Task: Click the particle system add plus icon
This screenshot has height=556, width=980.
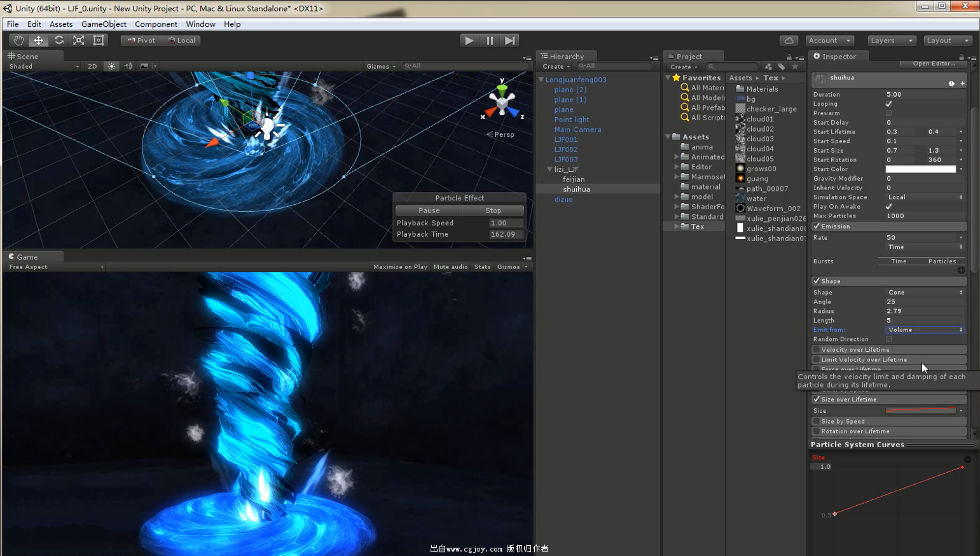Action: pos(962,83)
